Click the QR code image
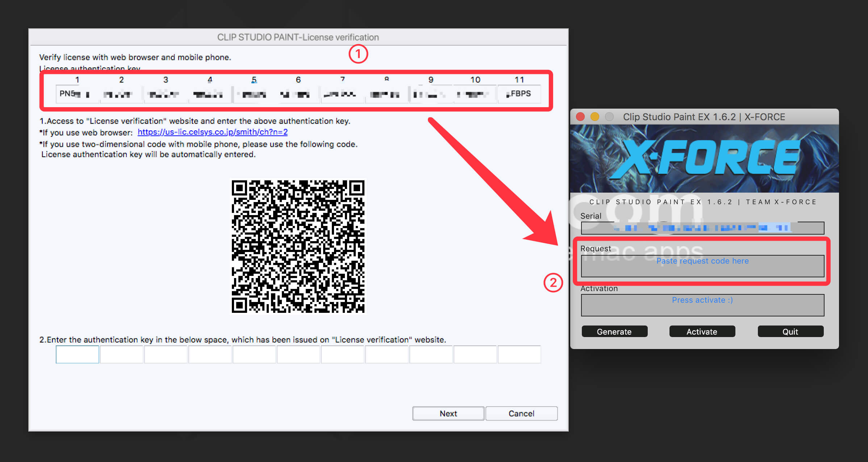868x462 pixels. point(298,247)
